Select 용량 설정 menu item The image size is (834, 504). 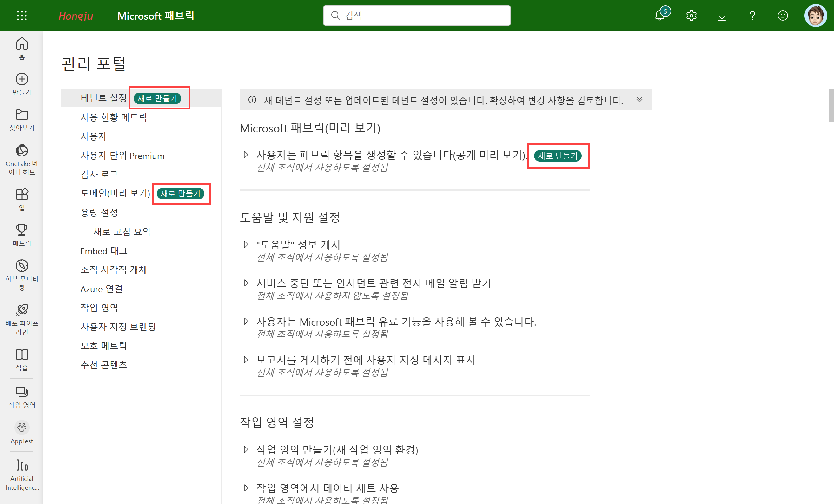(x=99, y=212)
